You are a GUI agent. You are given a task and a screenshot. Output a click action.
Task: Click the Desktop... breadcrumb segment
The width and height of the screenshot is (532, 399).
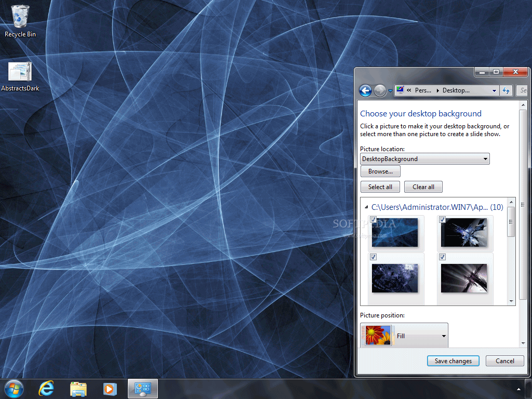coord(456,90)
